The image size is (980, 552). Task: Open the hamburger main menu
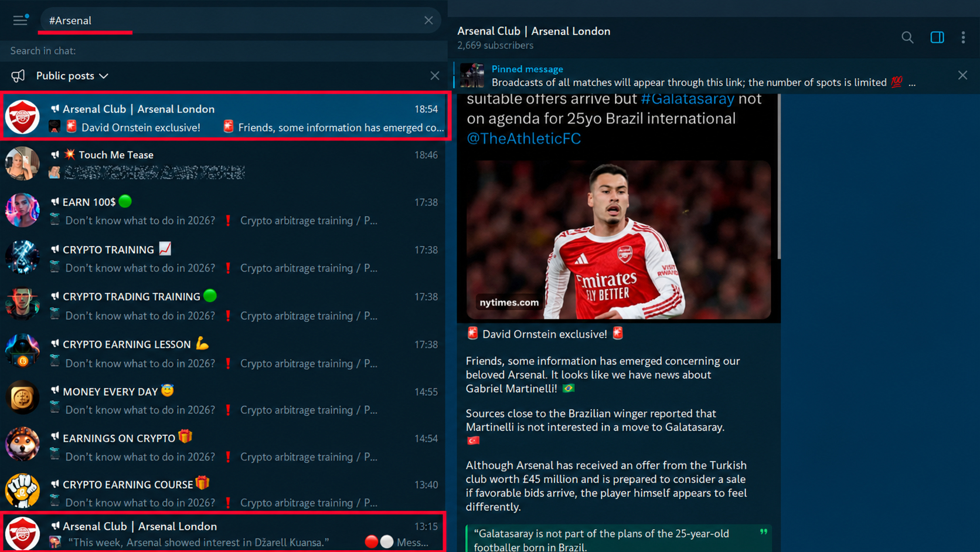click(21, 20)
